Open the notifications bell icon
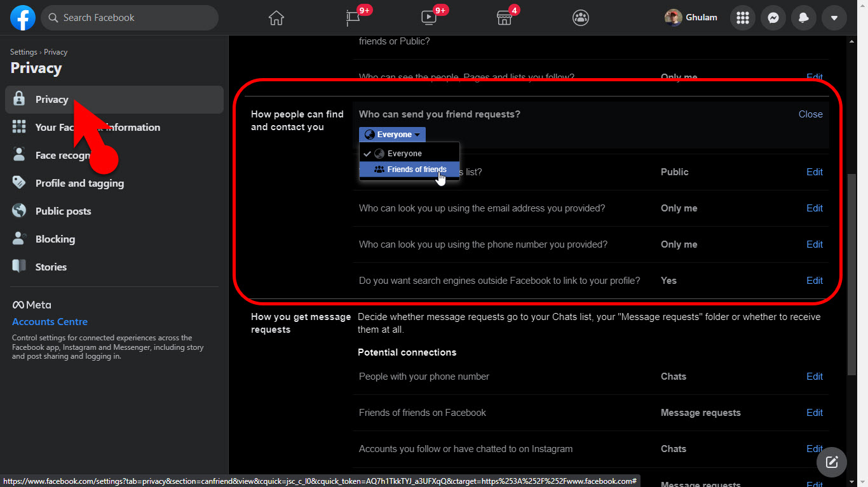 [804, 18]
